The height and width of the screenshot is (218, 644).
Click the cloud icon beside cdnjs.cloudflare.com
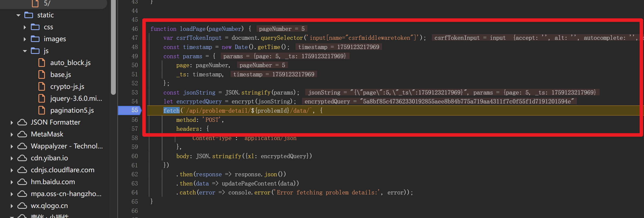(x=22, y=170)
